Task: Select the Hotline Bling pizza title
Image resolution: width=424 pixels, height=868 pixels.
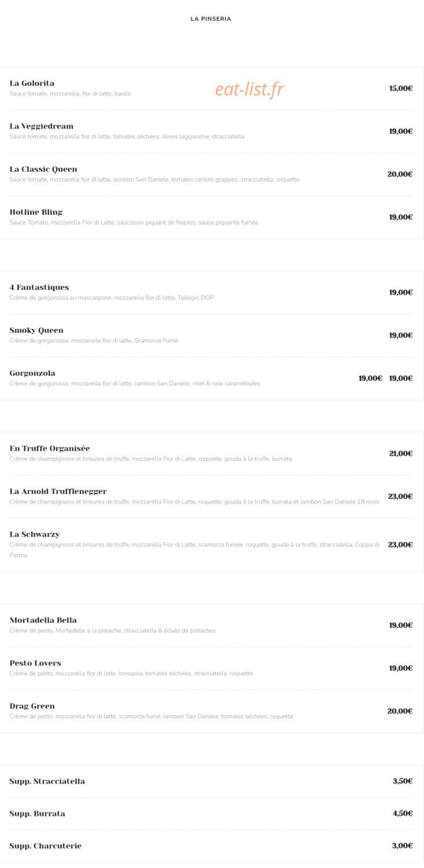Action: click(36, 212)
